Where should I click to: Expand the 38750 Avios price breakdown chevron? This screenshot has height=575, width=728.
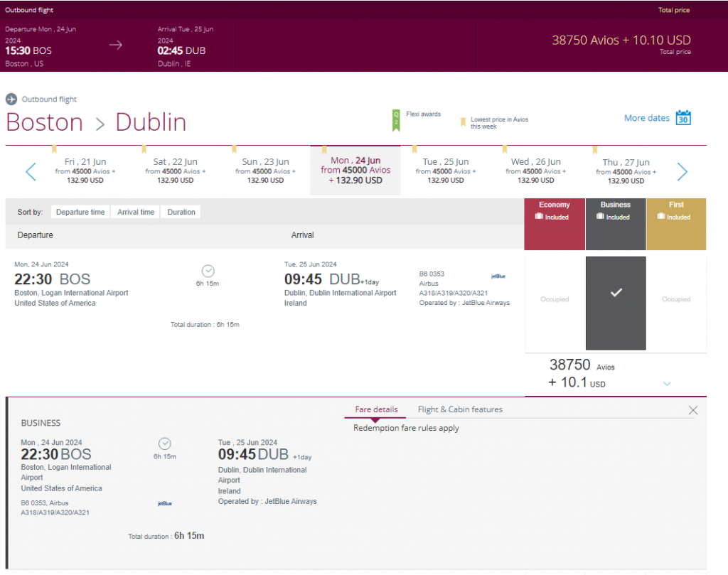click(x=667, y=383)
